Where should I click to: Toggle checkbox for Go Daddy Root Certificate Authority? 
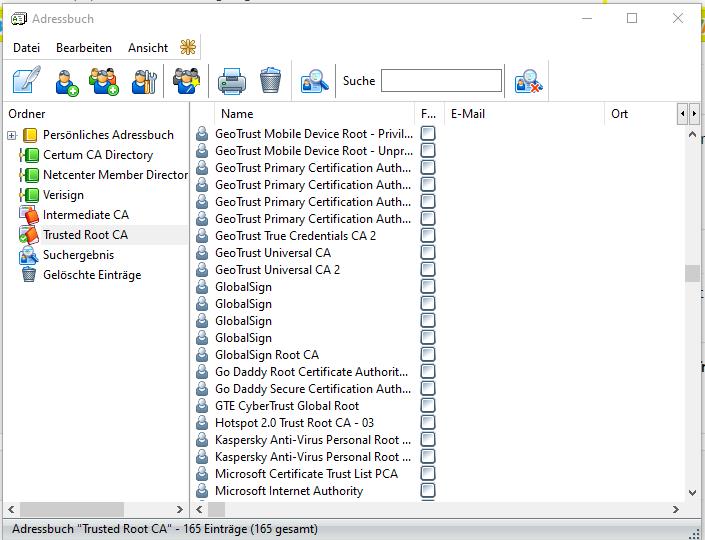(428, 372)
